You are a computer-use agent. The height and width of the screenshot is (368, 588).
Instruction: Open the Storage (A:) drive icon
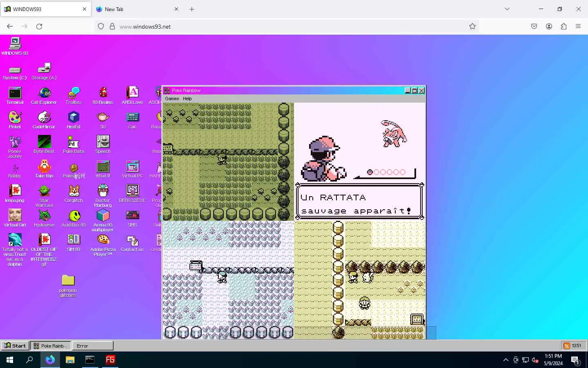pyautogui.click(x=44, y=72)
